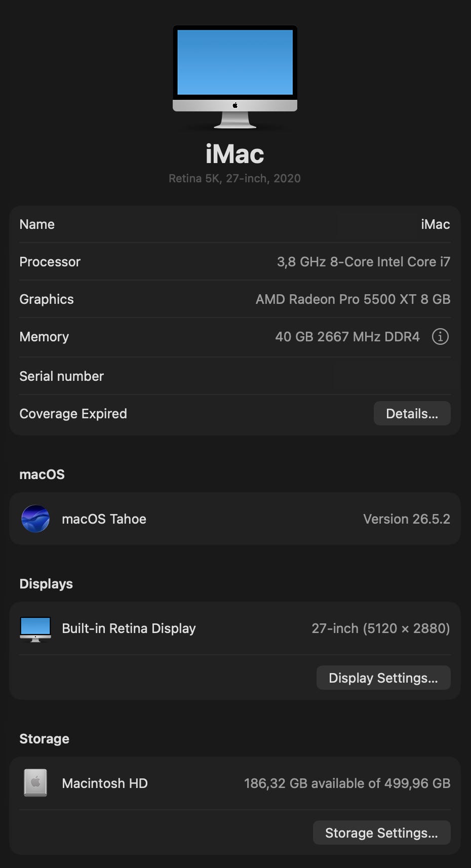Open coverage Details button
Screen dimensions: 471x868
click(x=412, y=413)
